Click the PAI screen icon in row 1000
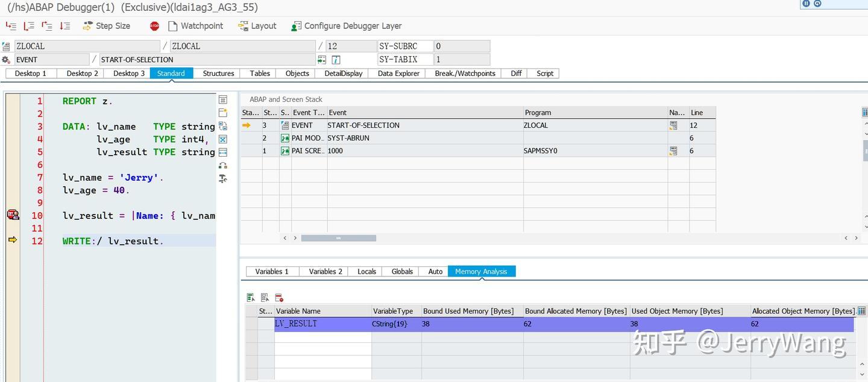Viewport: 868px width, 382px height. tap(285, 151)
